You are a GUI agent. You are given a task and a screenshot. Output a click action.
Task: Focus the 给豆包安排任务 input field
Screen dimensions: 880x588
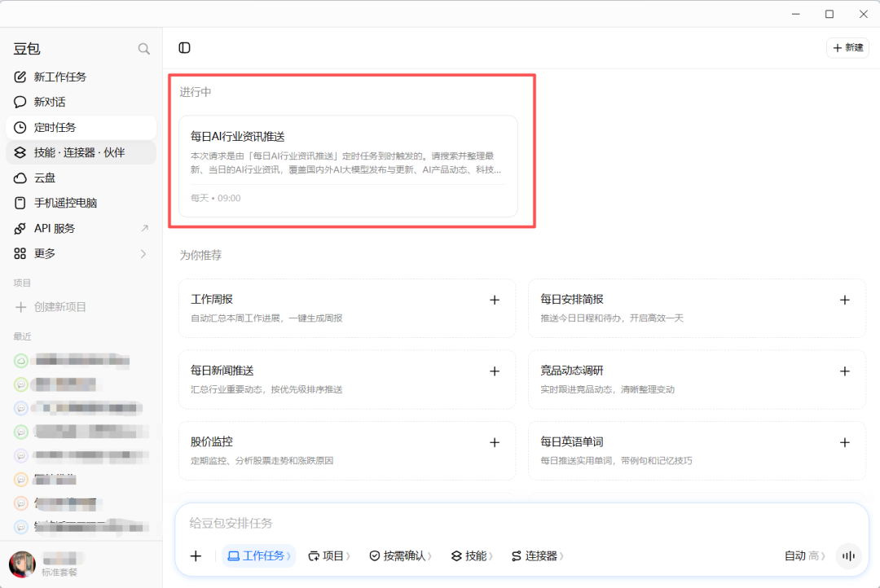coord(522,523)
